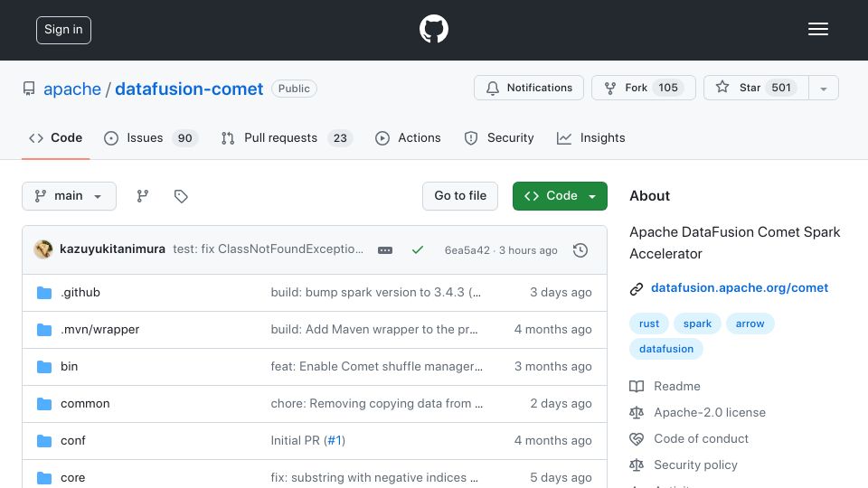Expand the star lists dropdown arrow
The width and height of the screenshot is (868, 488).
(x=823, y=89)
